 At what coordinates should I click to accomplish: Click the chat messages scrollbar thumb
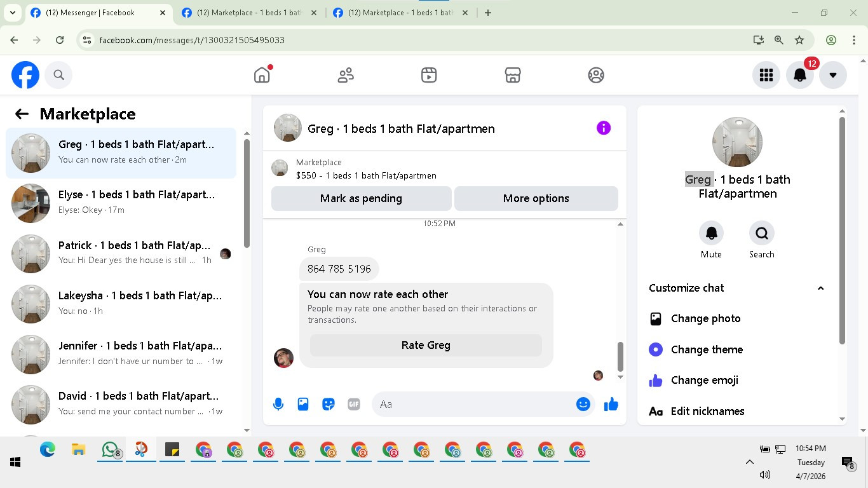coord(620,356)
